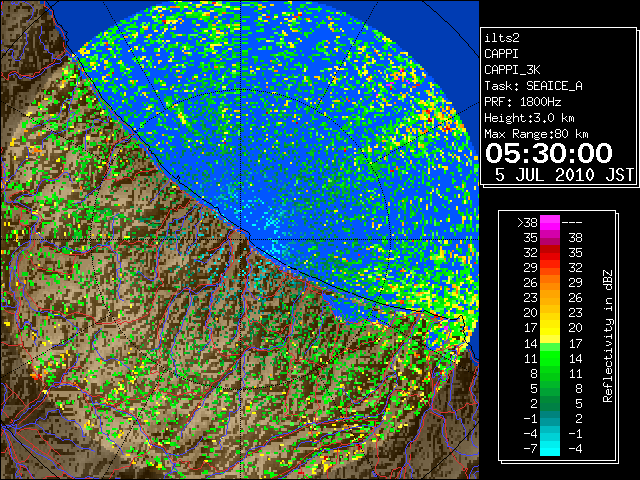Select the teal -1 to 2 dBZ band
This screenshot has height=480, width=640.
coord(550,418)
